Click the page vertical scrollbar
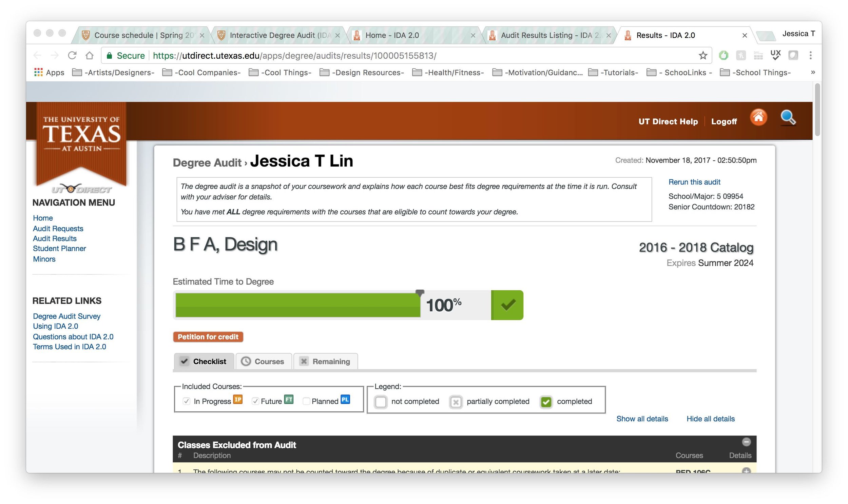Image resolution: width=848 pixels, height=504 pixels. (x=817, y=110)
